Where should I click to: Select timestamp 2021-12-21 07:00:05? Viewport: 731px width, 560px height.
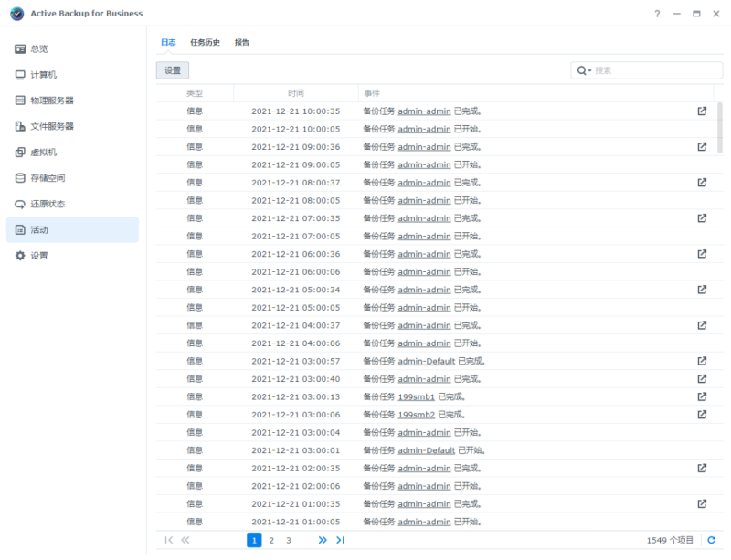(295, 236)
